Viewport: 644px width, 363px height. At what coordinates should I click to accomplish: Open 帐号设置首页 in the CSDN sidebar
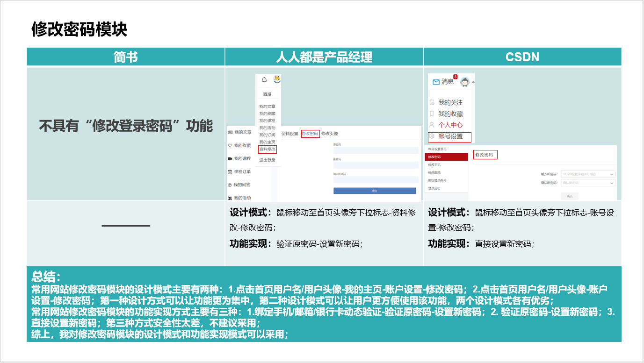[x=437, y=149]
